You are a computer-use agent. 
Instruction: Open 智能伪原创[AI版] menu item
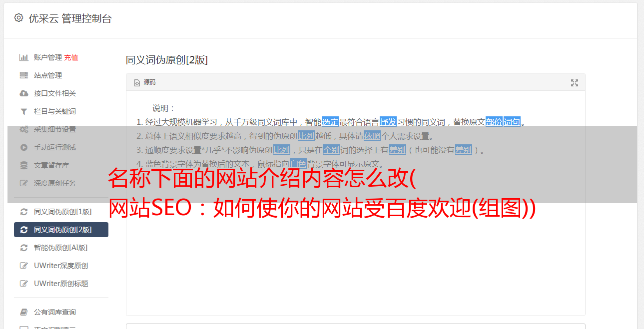61,248
